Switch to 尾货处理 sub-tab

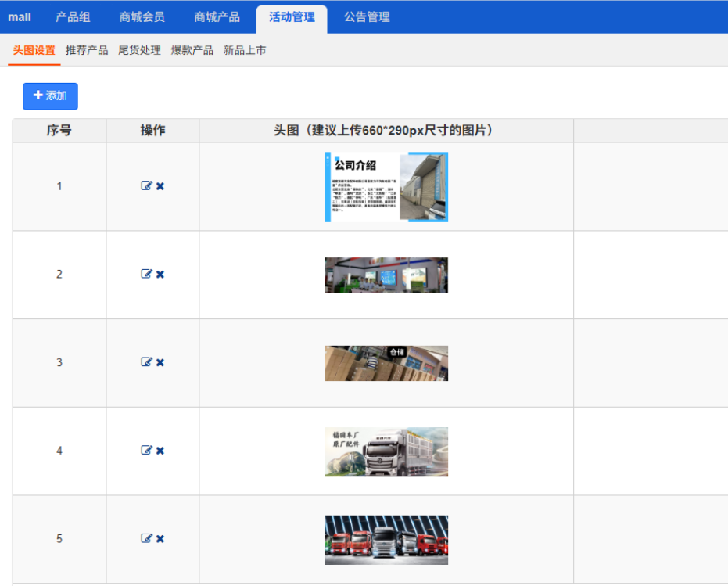139,50
